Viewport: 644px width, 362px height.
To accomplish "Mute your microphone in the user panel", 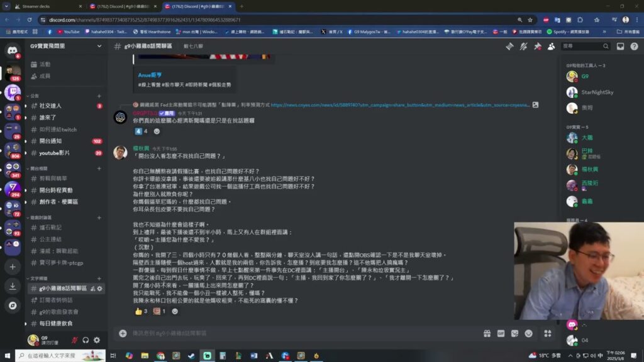I will (x=75, y=340).
